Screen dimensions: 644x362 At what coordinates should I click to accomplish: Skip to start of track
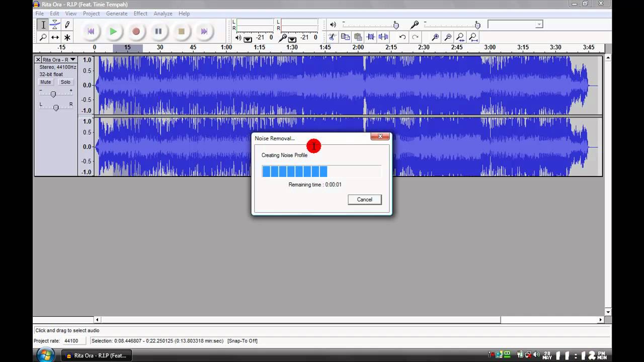coord(91,31)
